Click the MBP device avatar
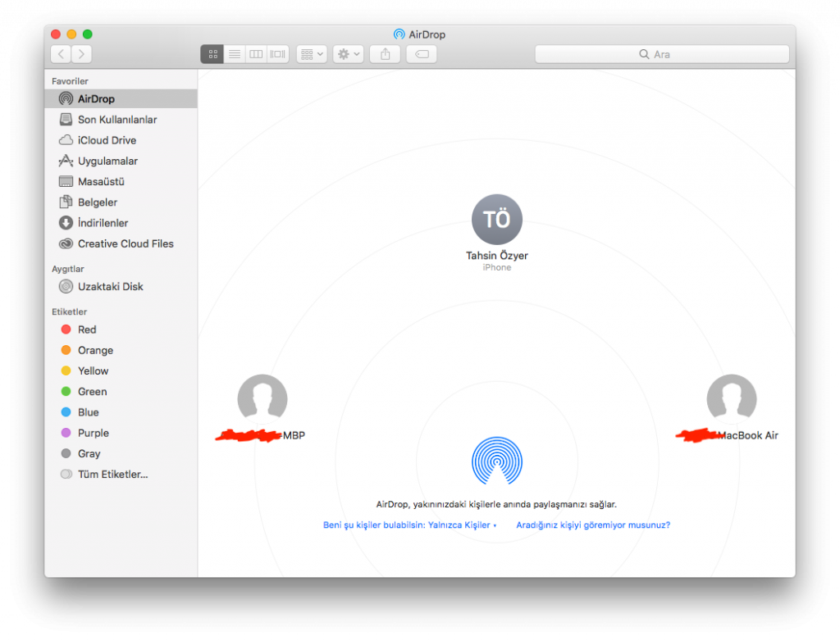Viewport: 840px width, 641px height. (x=262, y=399)
